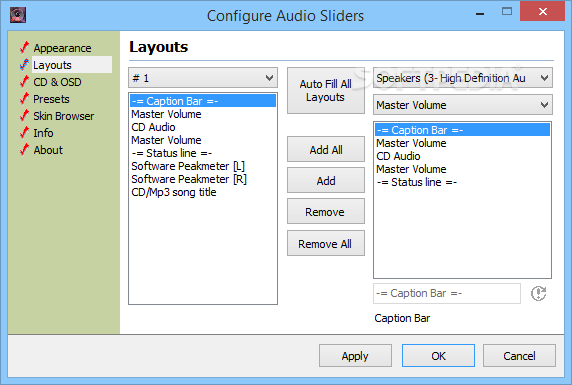
Task: Expand the Master Volume combo box
Action: (x=463, y=105)
